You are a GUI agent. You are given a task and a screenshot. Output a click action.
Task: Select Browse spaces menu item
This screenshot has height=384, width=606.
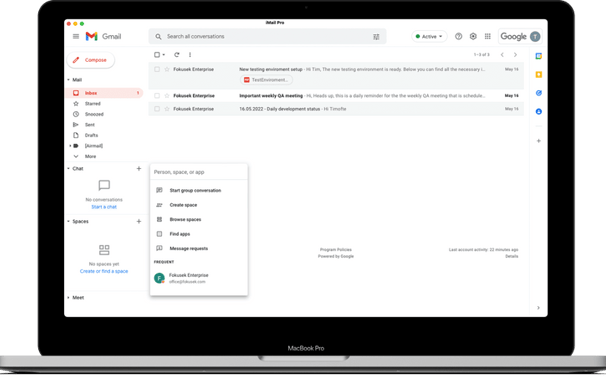[x=199, y=219]
